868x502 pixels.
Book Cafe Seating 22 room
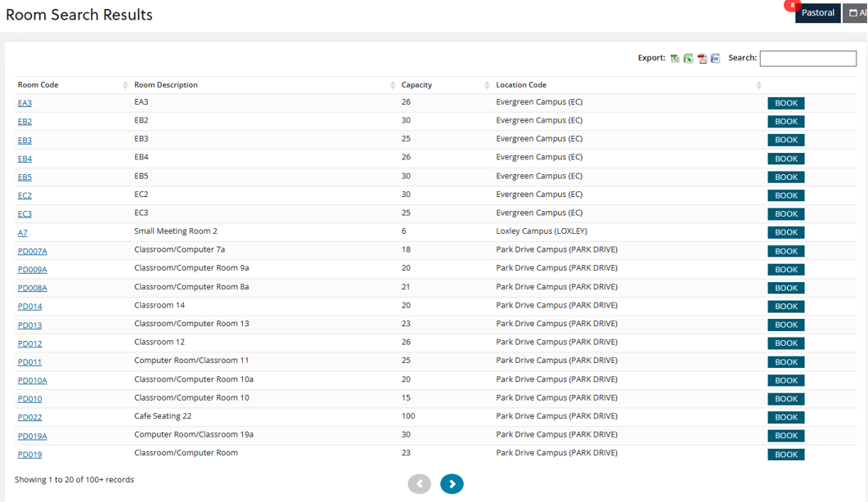[785, 417]
